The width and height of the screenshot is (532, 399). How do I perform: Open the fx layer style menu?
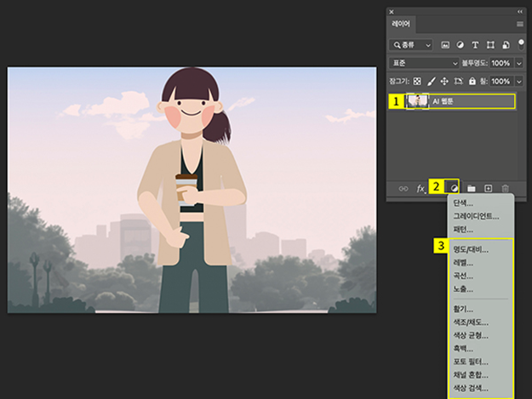tap(420, 189)
